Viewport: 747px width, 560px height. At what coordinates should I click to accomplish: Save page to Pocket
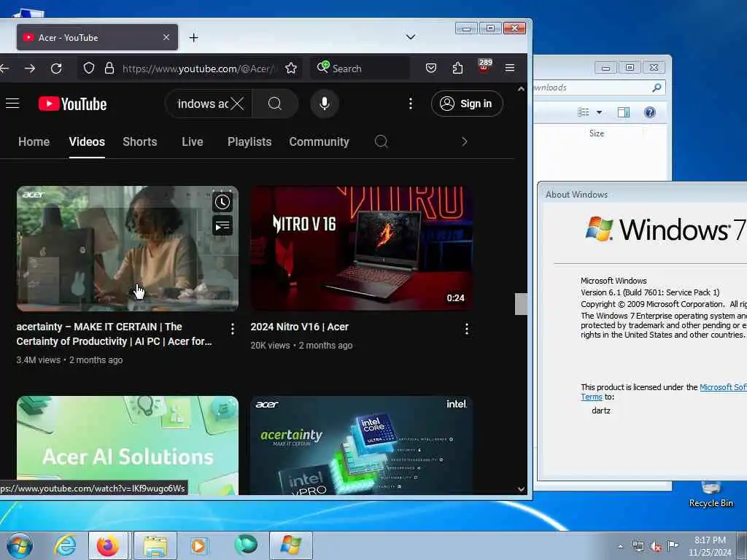430,68
